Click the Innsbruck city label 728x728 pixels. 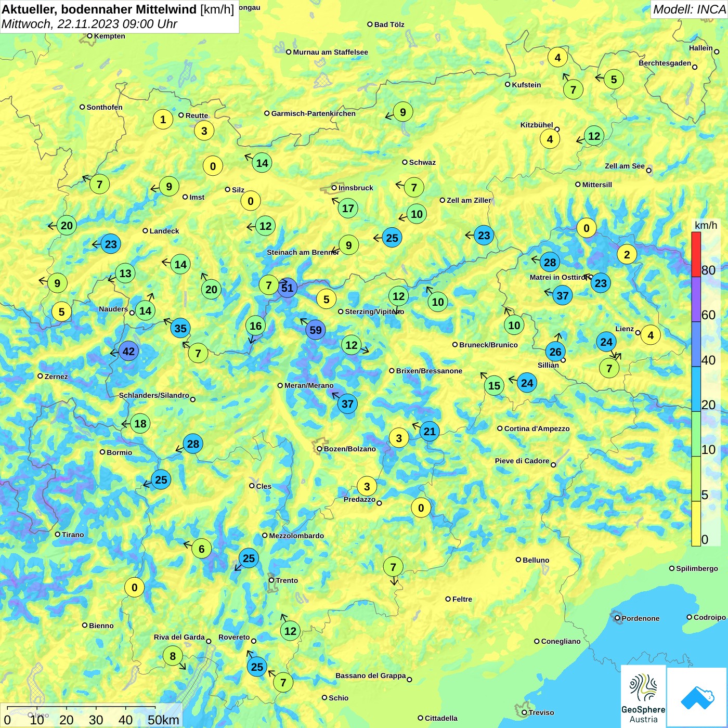(356, 188)
